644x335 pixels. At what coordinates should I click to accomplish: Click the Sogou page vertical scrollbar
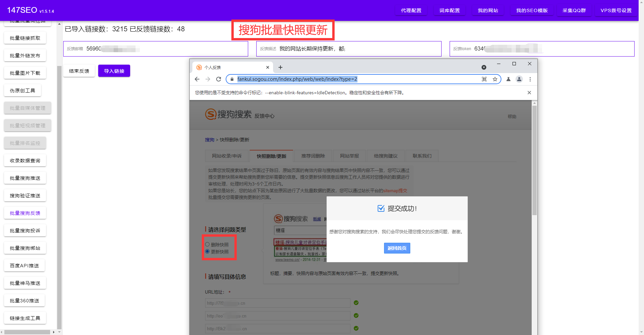pyautogui.click(x=534, y=161)
